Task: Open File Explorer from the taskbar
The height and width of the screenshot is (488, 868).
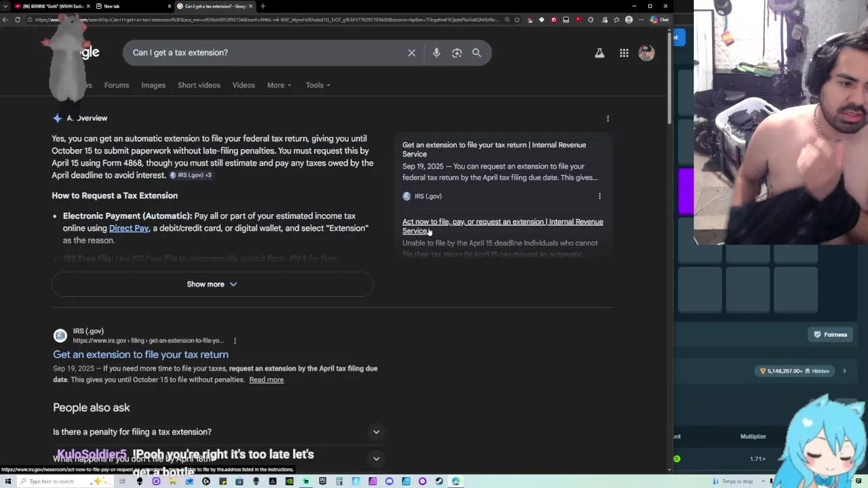Action: point(173,481)
